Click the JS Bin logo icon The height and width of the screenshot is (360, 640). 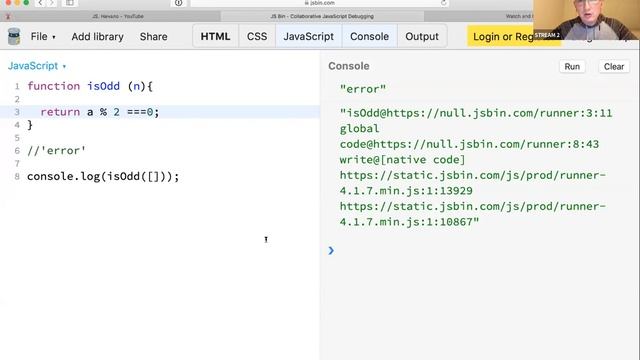(x=14, y=36)
